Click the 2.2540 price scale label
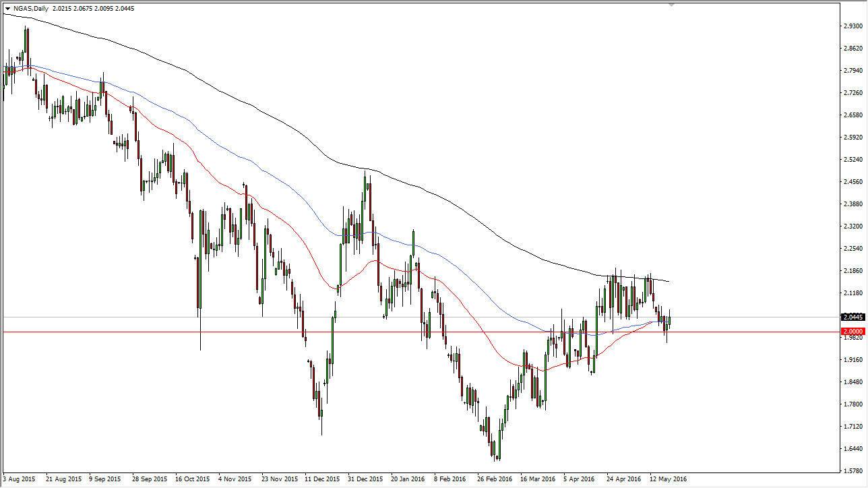The image size is (868, 488). (x=852, y=249)
